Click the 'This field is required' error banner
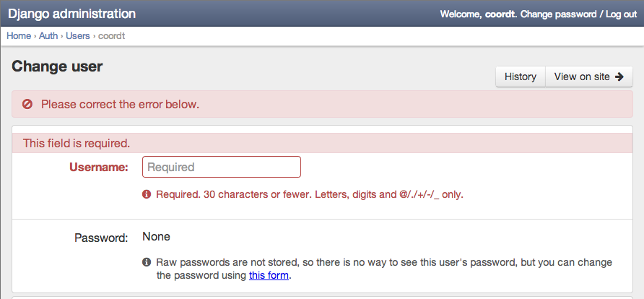 (323, 143)
